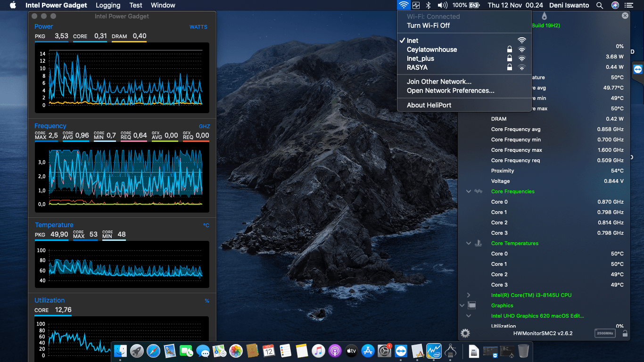Screen dimensions: 644x362
Task: Connect to Ceylatownhouse network
Action: pos(464,49)
